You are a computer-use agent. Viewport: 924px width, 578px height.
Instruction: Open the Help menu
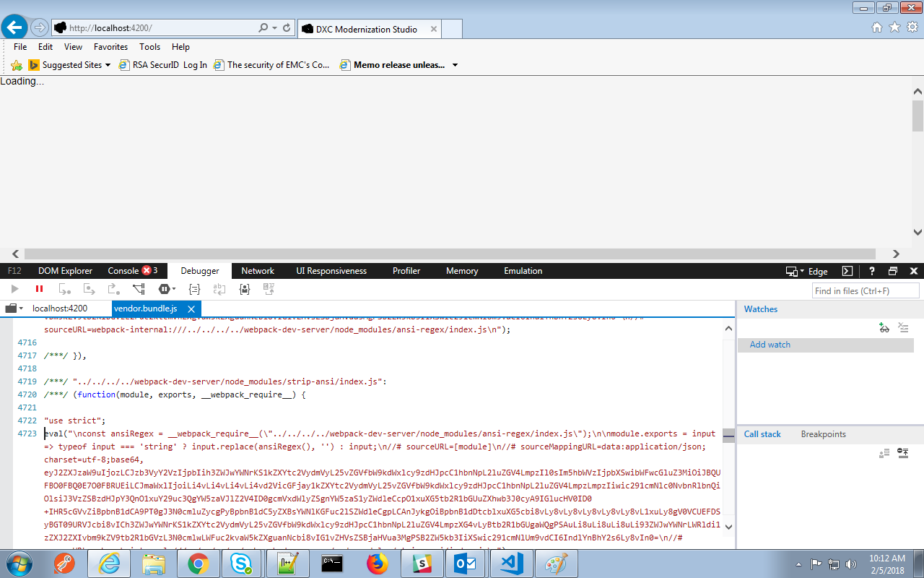click(180, 47)
